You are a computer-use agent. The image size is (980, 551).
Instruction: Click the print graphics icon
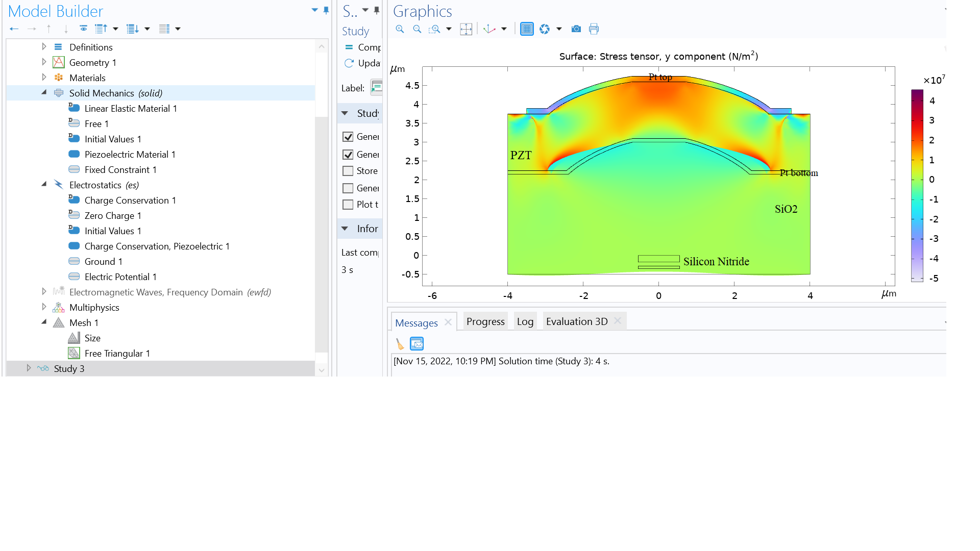pos(594,29)
